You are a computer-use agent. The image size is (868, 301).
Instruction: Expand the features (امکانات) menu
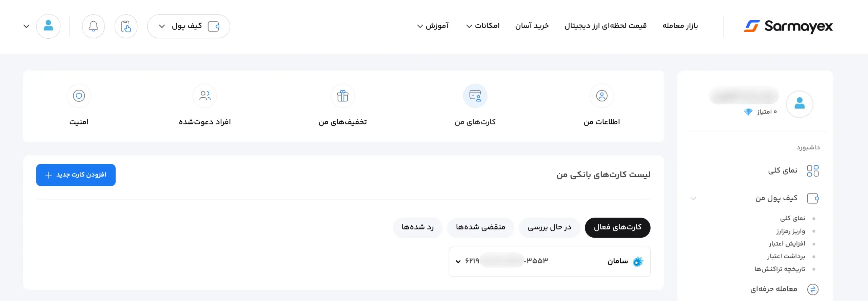tap(483, 26)
